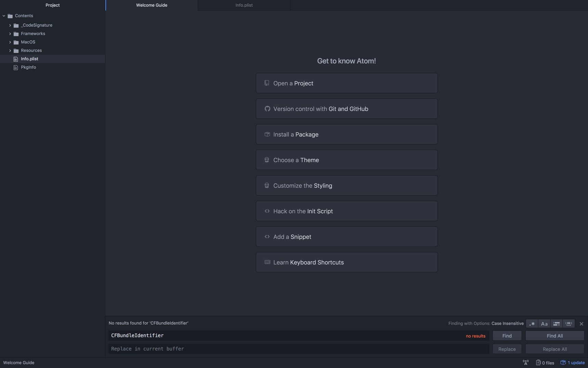Open the Learn Keyboard Shortcuts section
Screen dimensions: 588x368
pyautogui.click(x=347, y=262)
